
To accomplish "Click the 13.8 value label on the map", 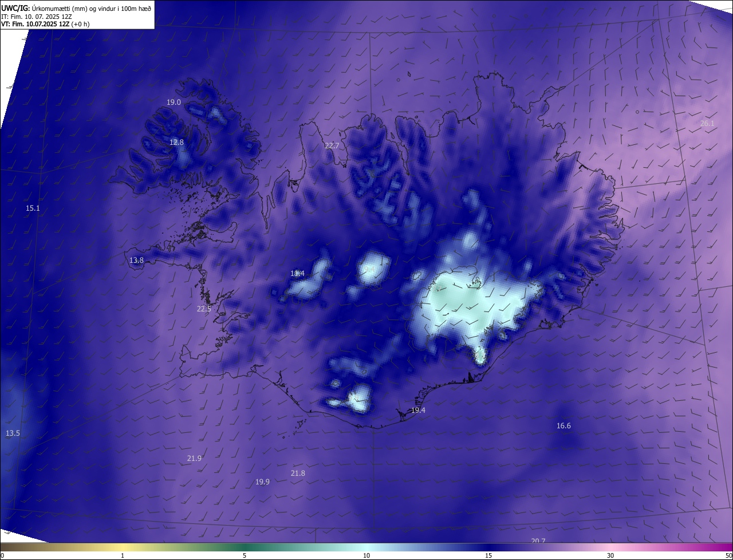I will pos(136,260).
